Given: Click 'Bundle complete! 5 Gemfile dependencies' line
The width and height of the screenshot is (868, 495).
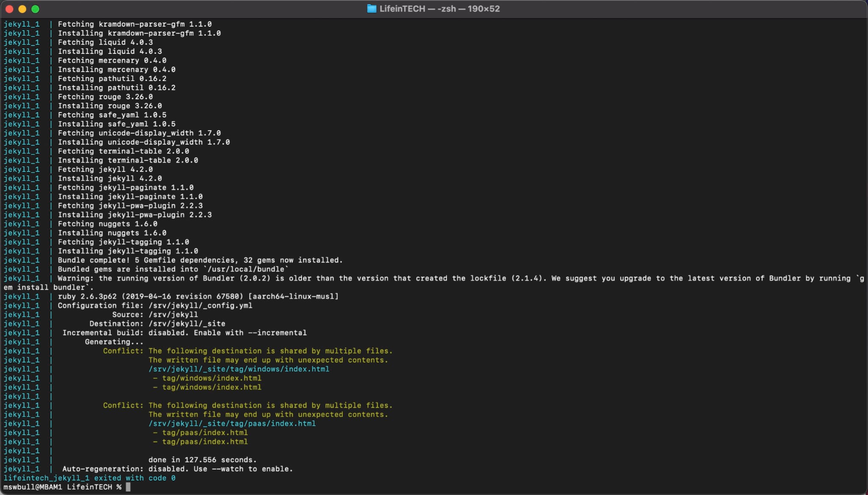Looking at the screenshot, I should point(200,260).
